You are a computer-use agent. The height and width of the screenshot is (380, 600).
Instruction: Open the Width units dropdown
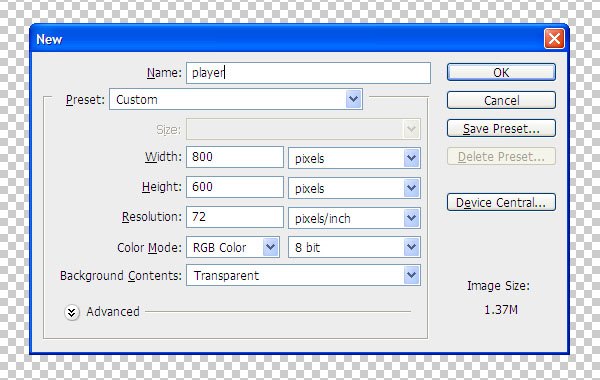(x=354, y=158)
